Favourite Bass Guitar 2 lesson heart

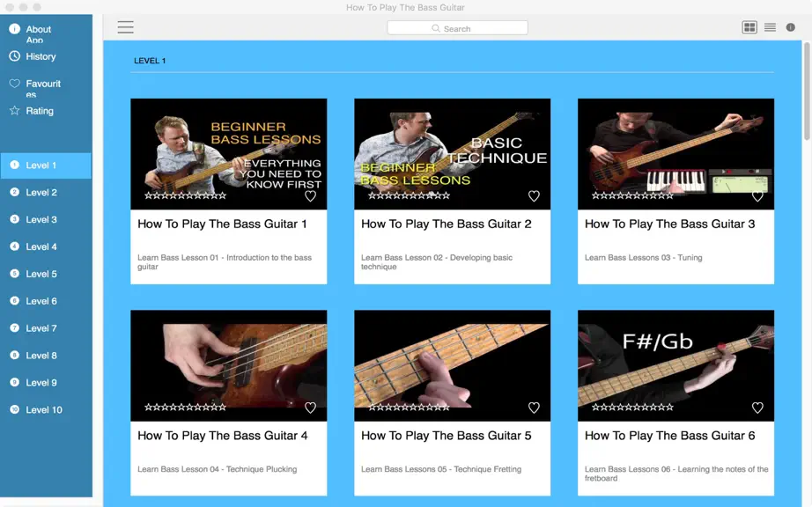point(534,196)
